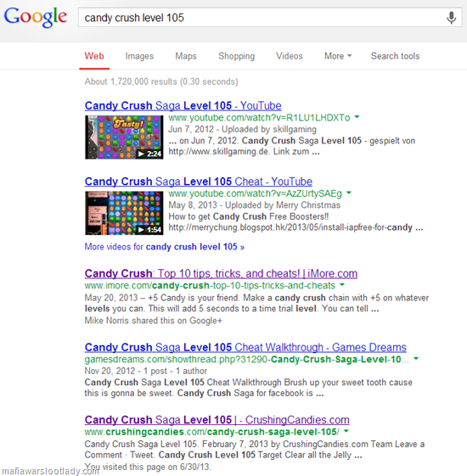
Task: Click 'Mike Norris shared this on Google+' text
Action: (x=153, y=321)
